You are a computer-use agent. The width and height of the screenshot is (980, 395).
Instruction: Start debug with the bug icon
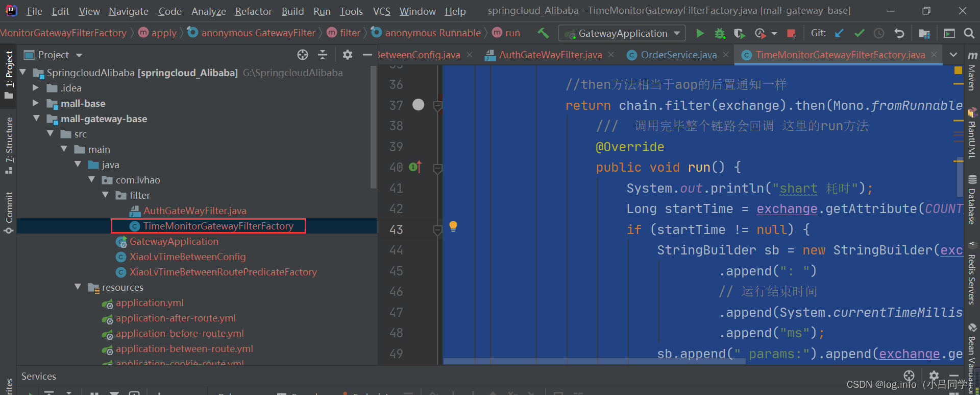(720, 33)
